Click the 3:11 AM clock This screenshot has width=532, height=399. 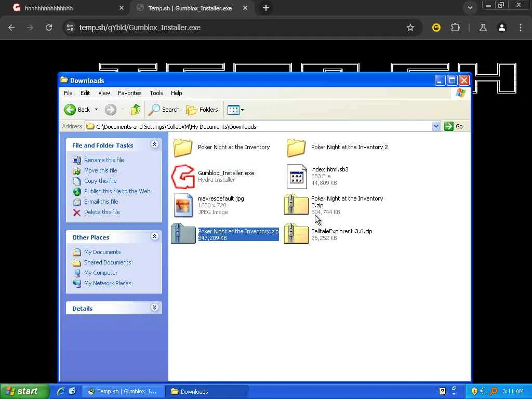(513, 391)
